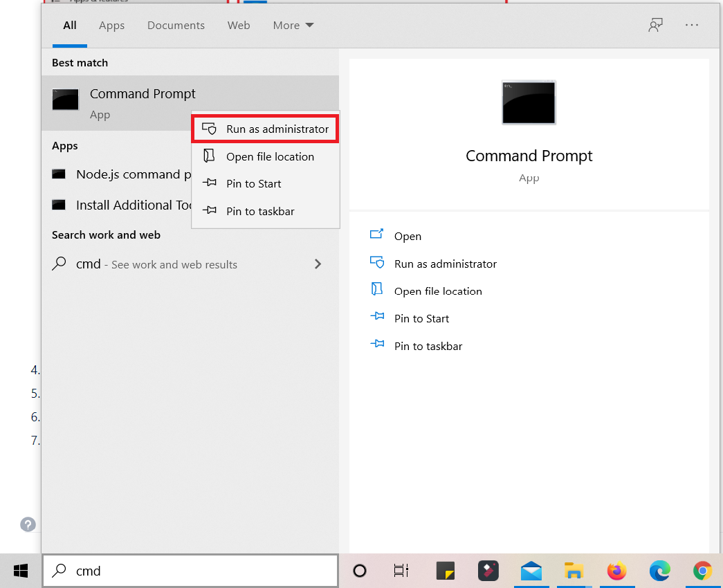Viewport: 723px width, 588px height.
Task: Click the Pin to Start icon in context menu
Action: point(210,182)
